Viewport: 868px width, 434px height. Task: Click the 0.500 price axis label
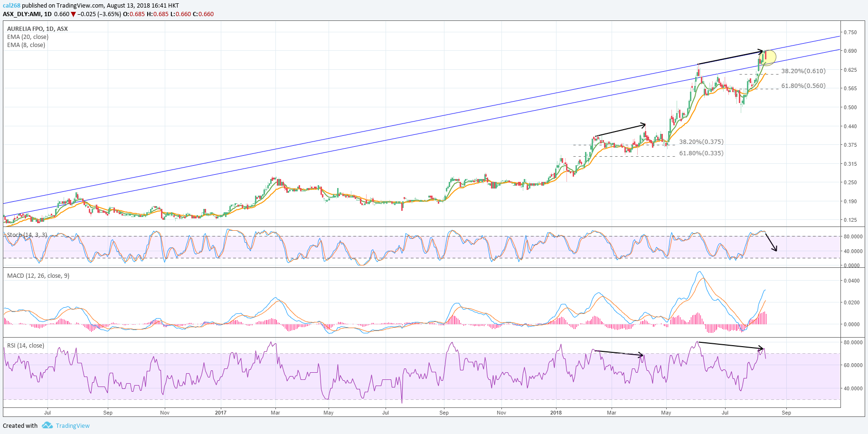click(x=850, y=107)
